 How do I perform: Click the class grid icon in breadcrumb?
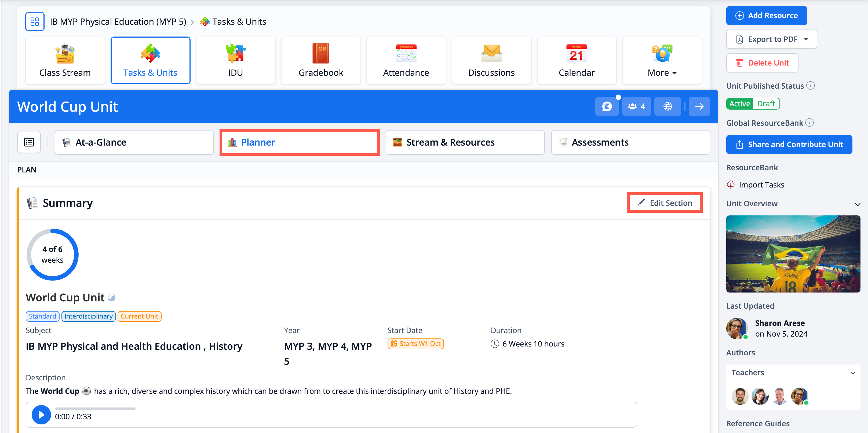[35, 21]
